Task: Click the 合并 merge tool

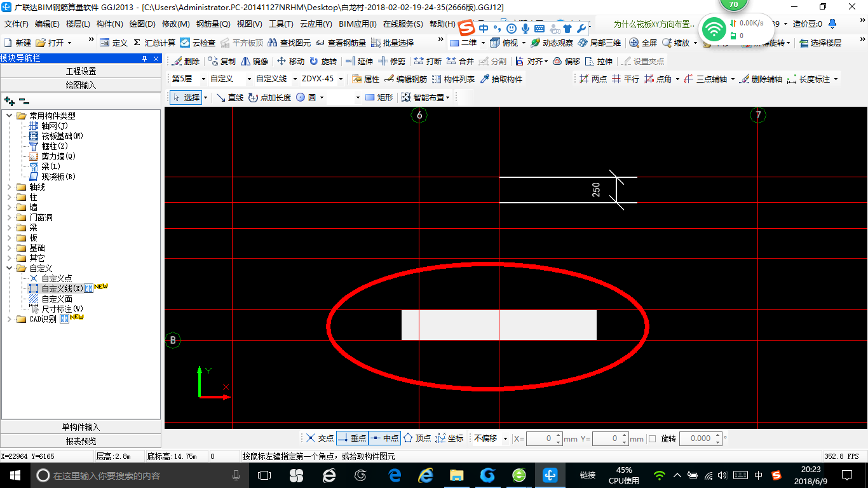Action: 460,62
